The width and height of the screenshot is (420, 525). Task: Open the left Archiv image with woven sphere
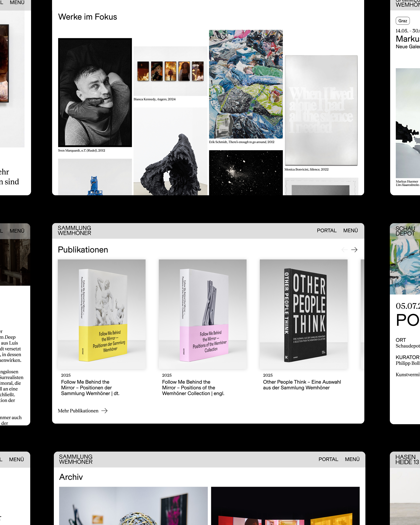(133, 506)
